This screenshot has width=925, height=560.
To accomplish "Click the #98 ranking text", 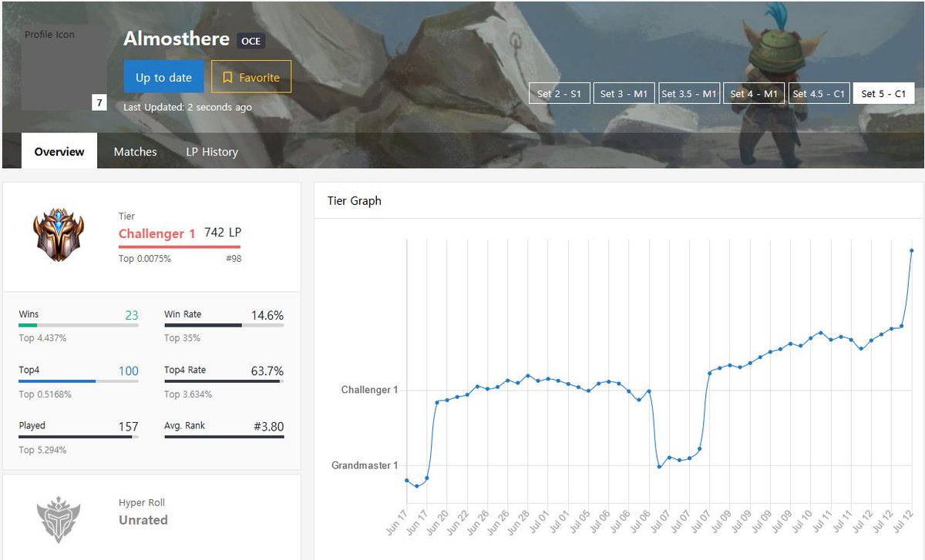I will pyautogui.click(x=234, y=259).
